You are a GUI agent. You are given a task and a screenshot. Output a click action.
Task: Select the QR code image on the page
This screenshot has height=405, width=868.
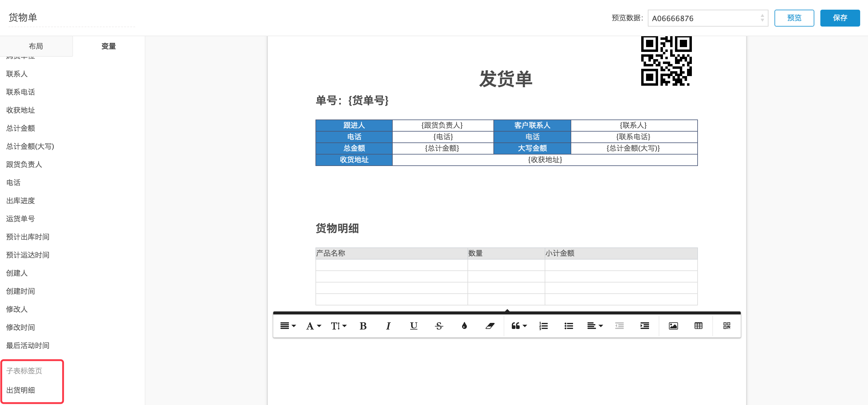coord(666,61)
